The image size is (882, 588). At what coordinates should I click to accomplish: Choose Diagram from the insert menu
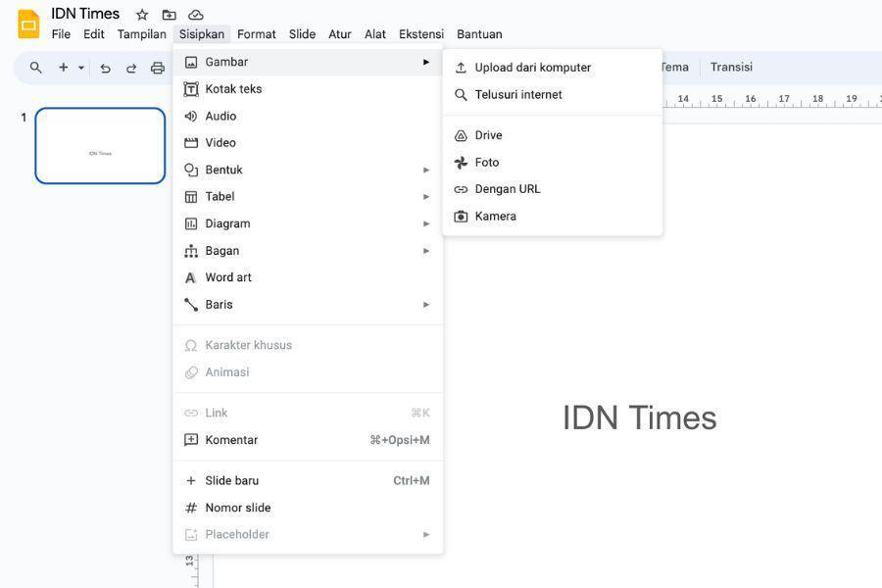tap(308, 224)
